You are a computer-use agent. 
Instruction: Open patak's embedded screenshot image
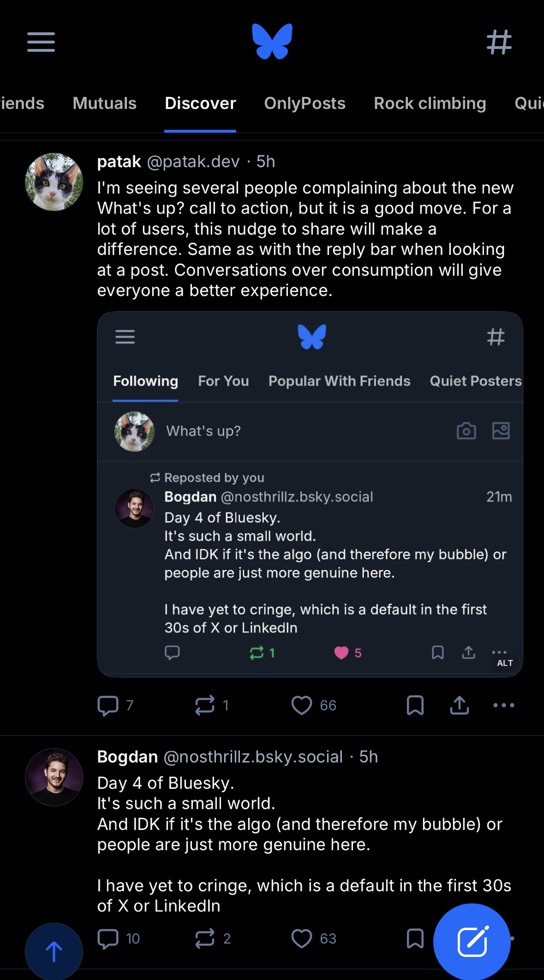[310, 494]
